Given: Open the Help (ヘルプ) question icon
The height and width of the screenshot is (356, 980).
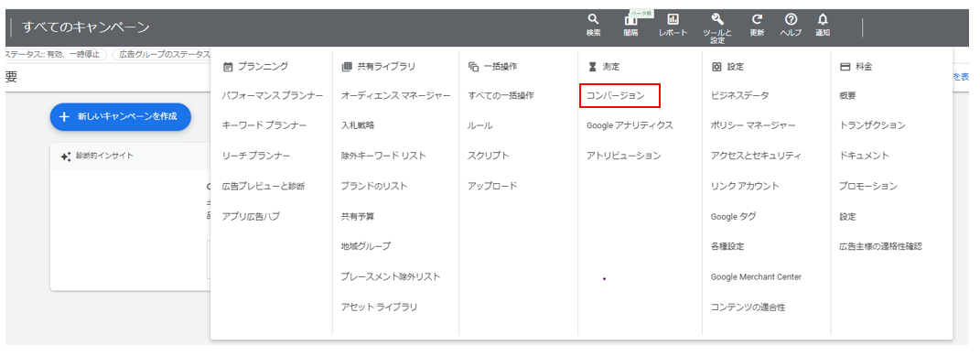Looking at the screenshot, I should point(791,19).
